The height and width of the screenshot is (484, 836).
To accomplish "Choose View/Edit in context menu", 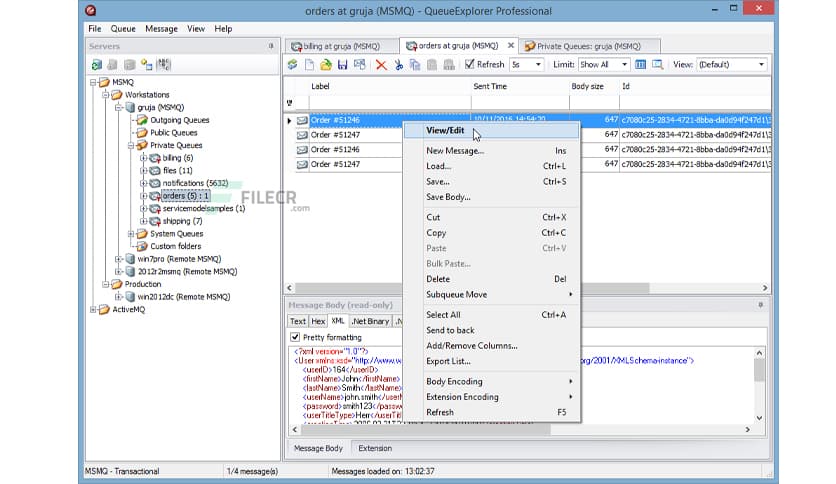I will click(x=492, y=130).
